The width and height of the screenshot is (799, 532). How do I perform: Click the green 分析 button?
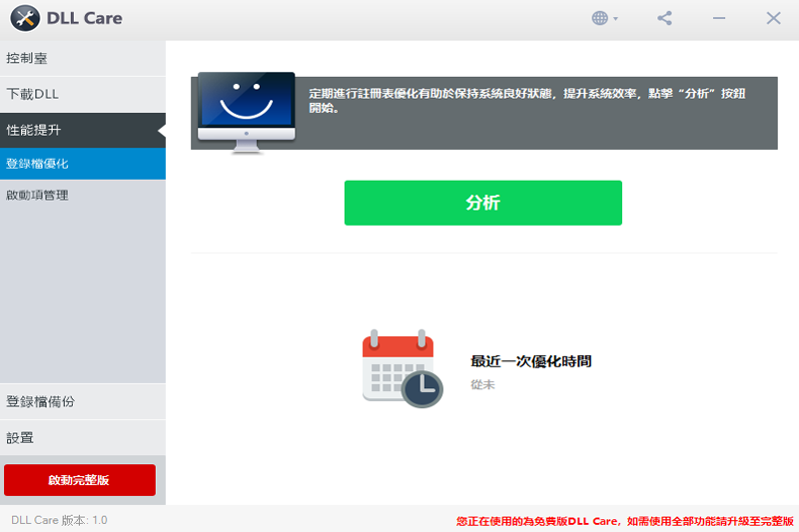coord(483,203)
